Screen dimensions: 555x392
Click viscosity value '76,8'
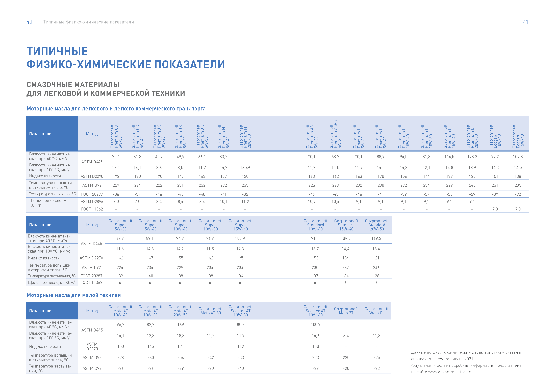point(210,238)
